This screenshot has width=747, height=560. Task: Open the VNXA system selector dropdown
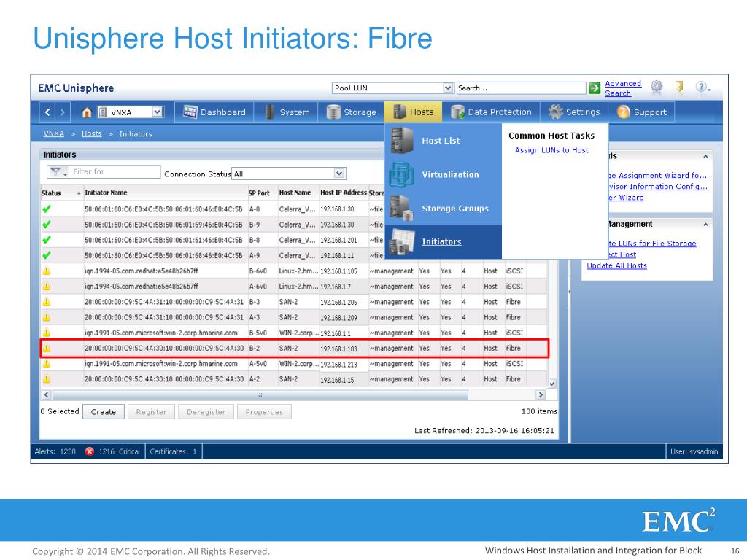pos(158,112)
